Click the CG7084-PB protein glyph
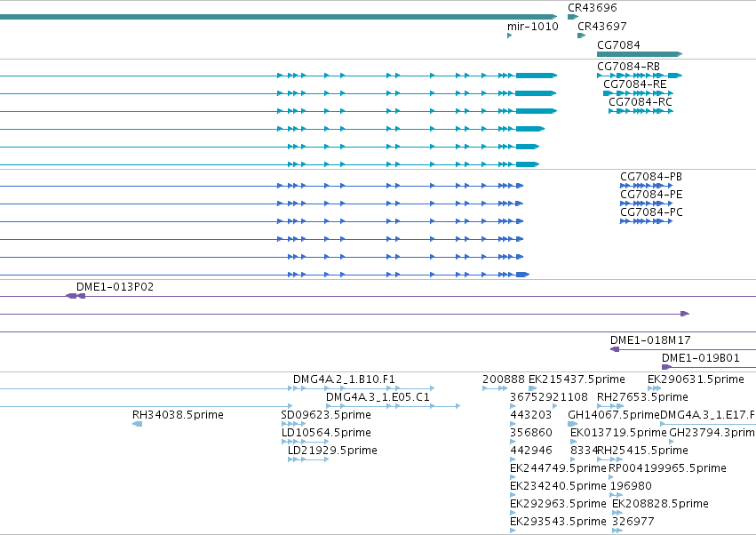 coord(646,186)
